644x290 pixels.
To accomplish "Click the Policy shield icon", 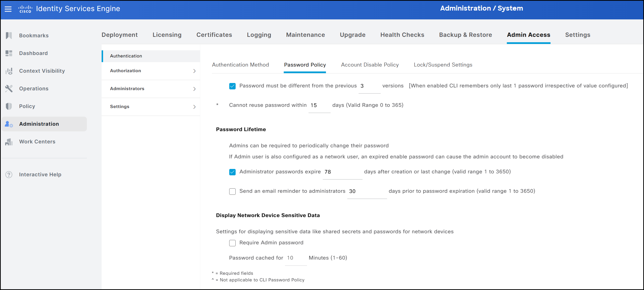I will click(9, 106).
